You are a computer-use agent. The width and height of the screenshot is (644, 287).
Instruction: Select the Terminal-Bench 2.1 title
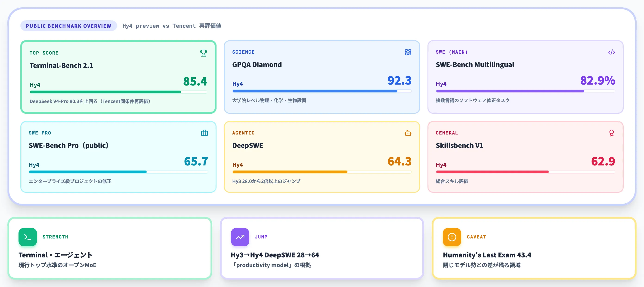61,65
